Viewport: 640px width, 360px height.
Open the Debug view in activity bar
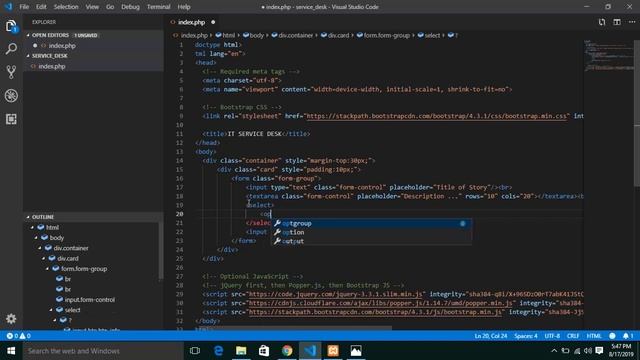click(11, 96)
